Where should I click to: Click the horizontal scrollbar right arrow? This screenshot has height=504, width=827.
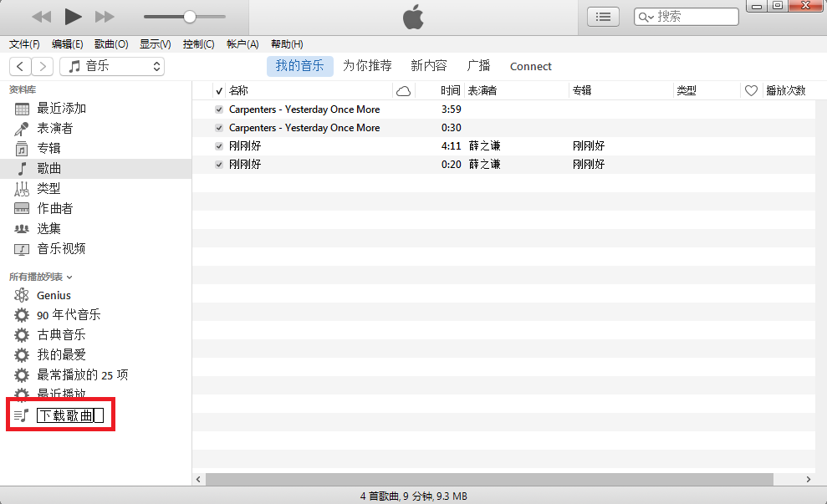click(808, 479)
